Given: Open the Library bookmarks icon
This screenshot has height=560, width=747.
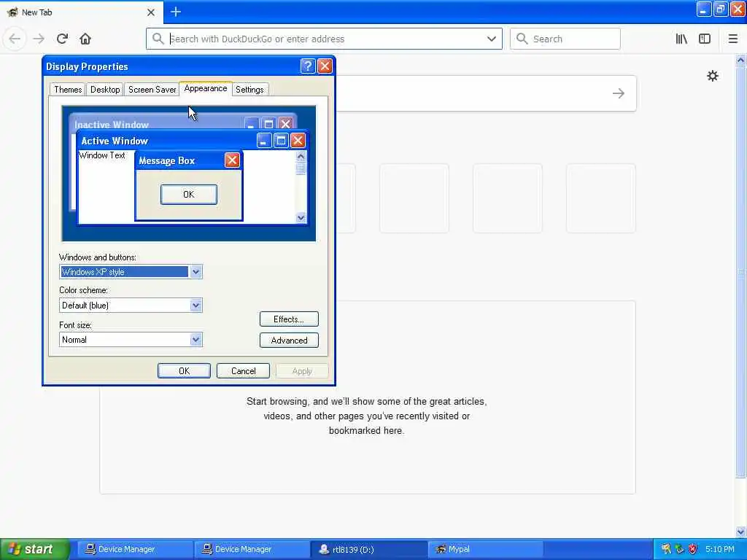Looking at the screenshot, I should tap(681, 39).
